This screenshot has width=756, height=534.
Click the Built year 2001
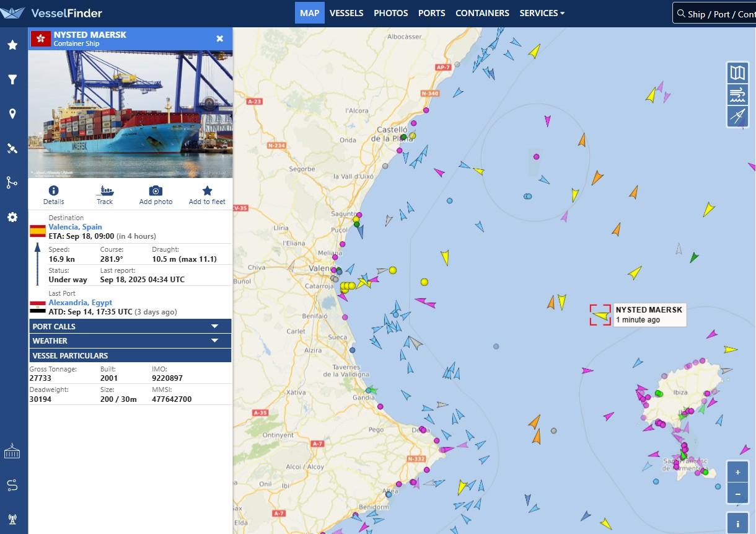click(x=109, y=378)
